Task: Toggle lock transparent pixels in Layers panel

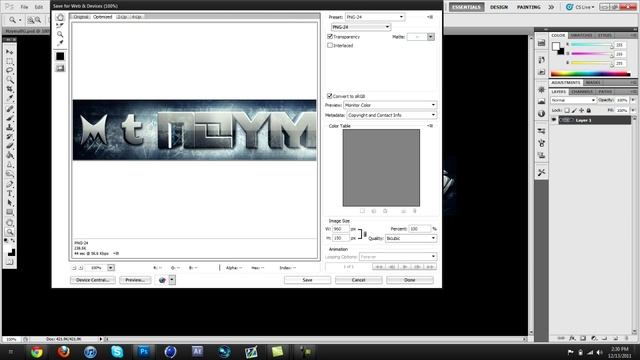Action: [x=567, y=110]
